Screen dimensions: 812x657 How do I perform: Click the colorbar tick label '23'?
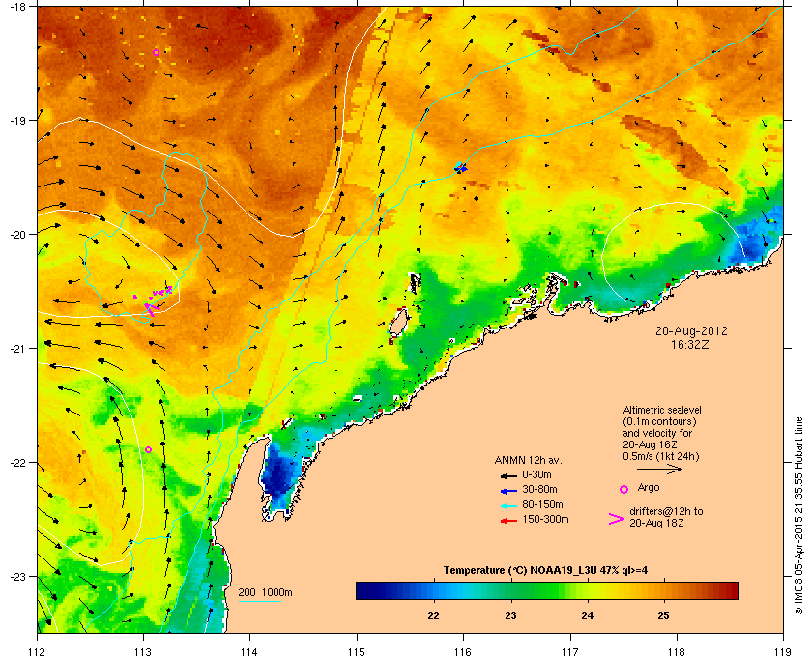point(510,615)
